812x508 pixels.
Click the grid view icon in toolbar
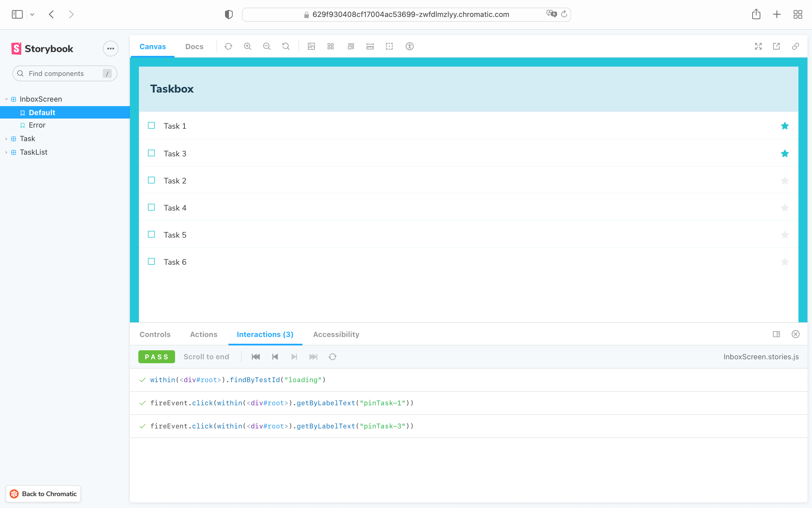(x=331, y=46)
